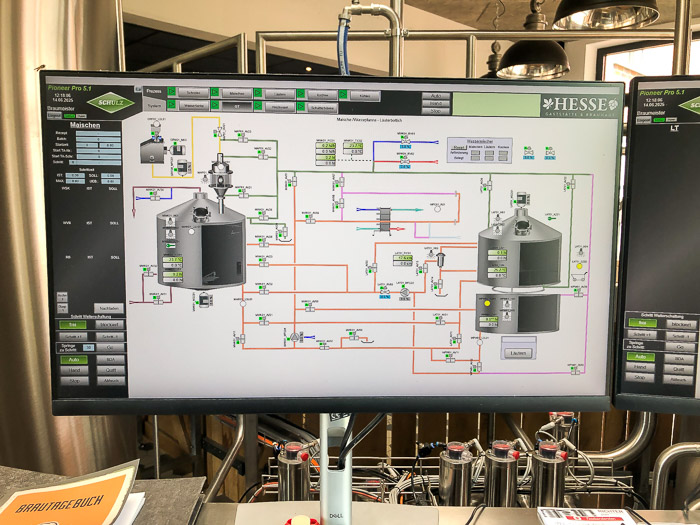Screen dimensions: 700x525
Task: Click Quitt in the left panel
Action: (111, 370)
